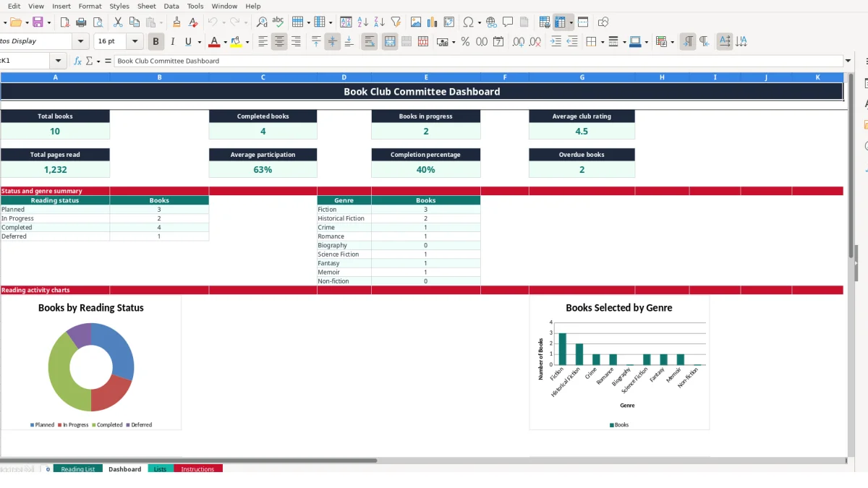Insert a comment
Image resolution: width=868 pixels, height=488 pixels.
pos(509,22)
